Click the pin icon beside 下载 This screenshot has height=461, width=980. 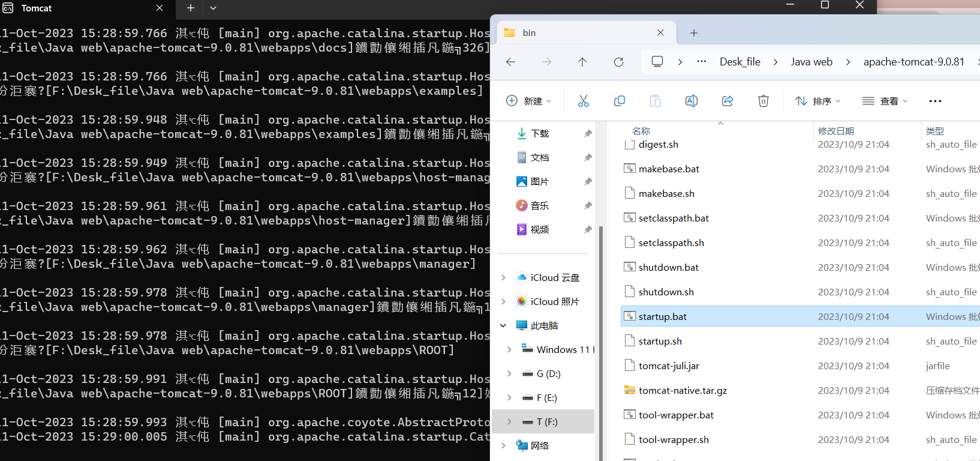tap(588, 133)
